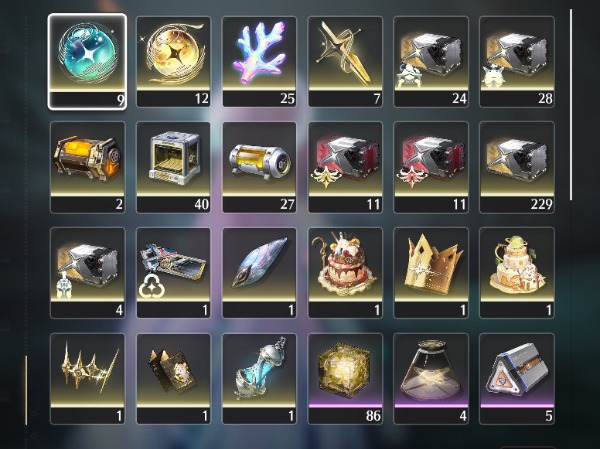Select the golden paper crown item
This screenshot has height=449, width=600.
click(x=431, y=273)
